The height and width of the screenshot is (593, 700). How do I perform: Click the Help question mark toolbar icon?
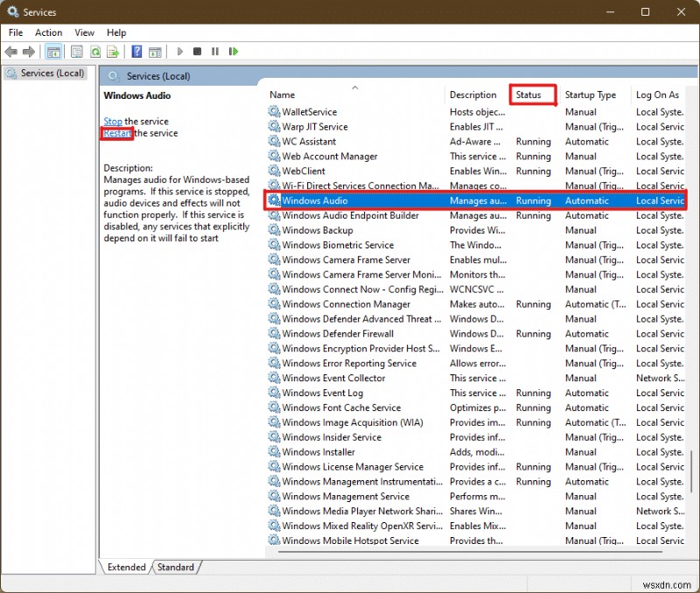pos(136,52)
